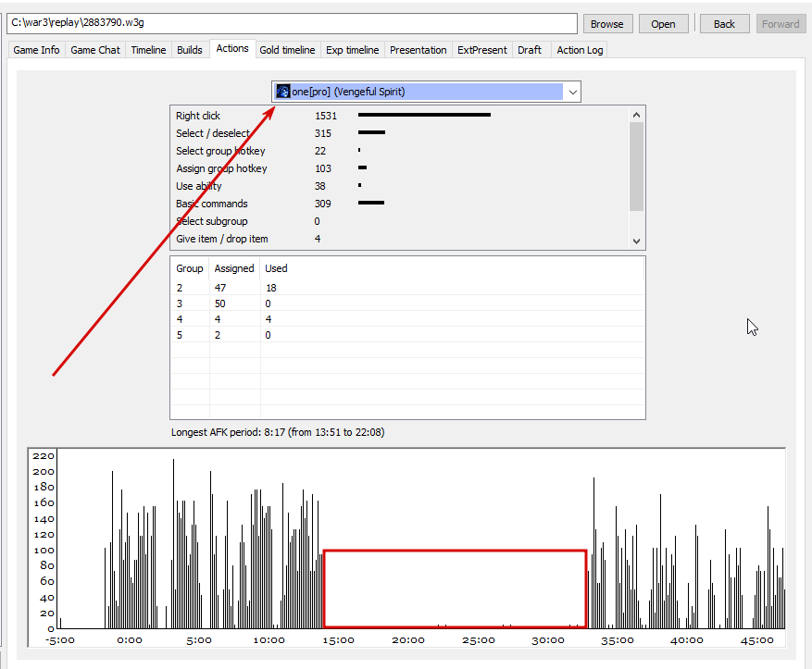Switch to the Timeline tab

[149, 50]
